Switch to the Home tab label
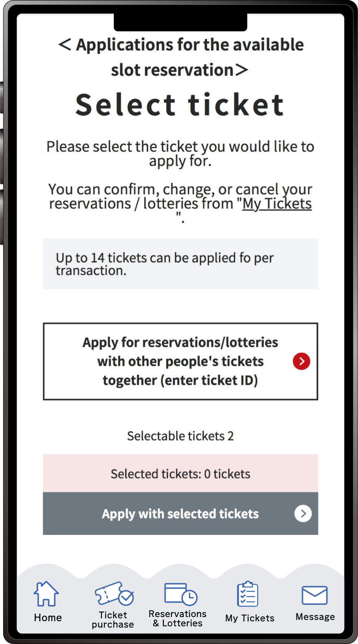This screenshot has height=644, width=358. 48,618
